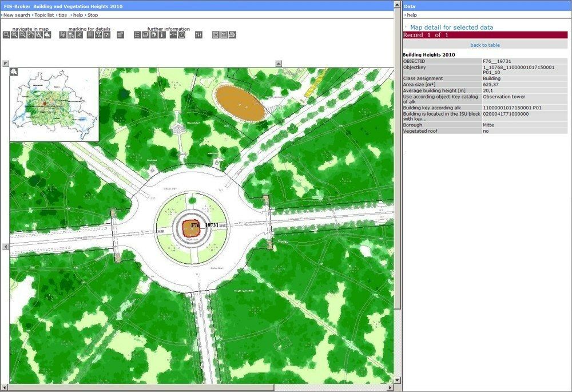Screen dimensions: 572x392
Task: Click the save marking icon
Action: 71,35
